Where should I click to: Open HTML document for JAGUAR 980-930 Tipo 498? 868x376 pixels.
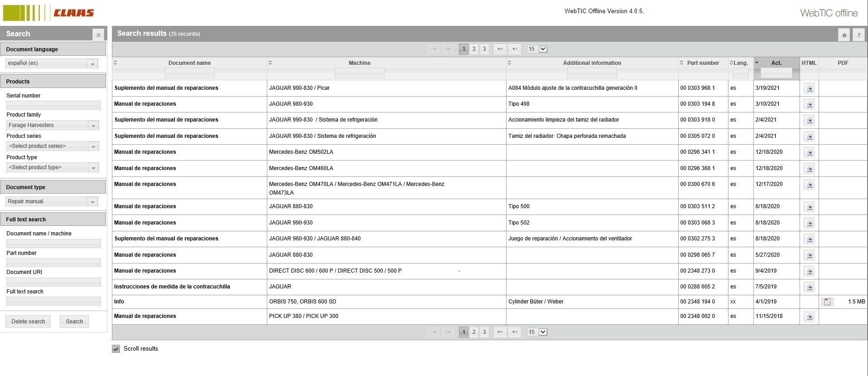point(809,104)
